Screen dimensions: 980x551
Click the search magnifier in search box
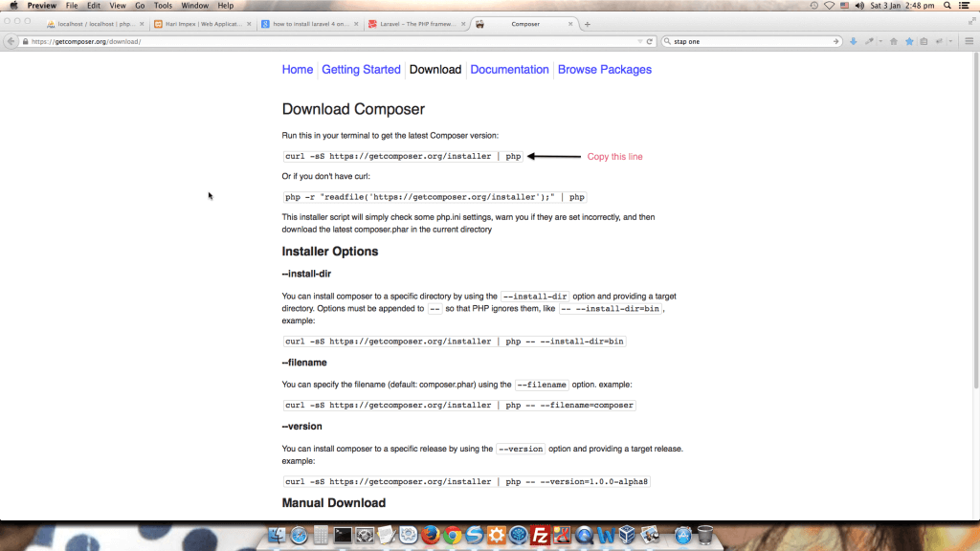pyautogui.click(x=667, y=41)
